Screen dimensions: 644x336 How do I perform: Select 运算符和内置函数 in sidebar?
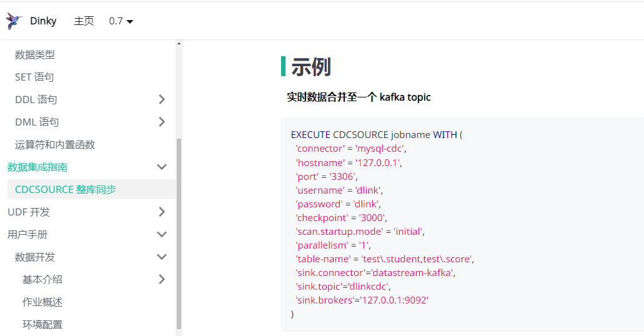click(55, 145)
